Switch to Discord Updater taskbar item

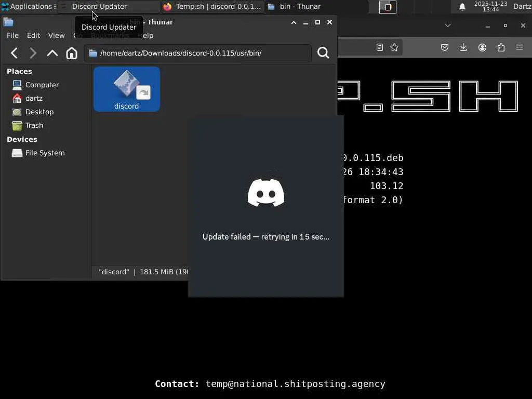tap(109, 6)
